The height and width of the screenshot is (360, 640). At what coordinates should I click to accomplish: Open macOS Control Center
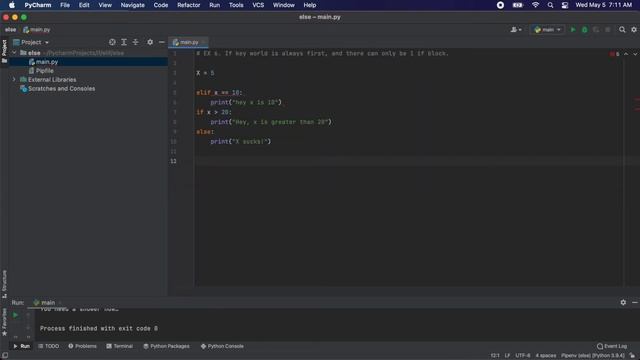[x=565, y=5]
